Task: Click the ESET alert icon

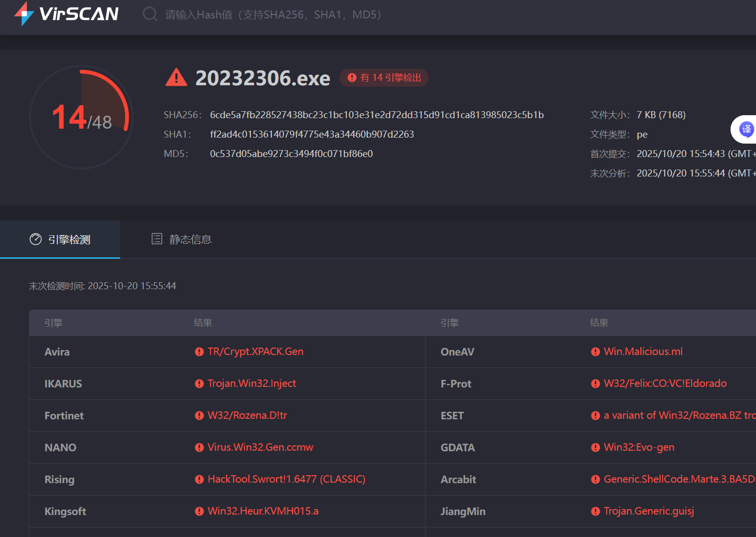Action: tap(595, 416)
